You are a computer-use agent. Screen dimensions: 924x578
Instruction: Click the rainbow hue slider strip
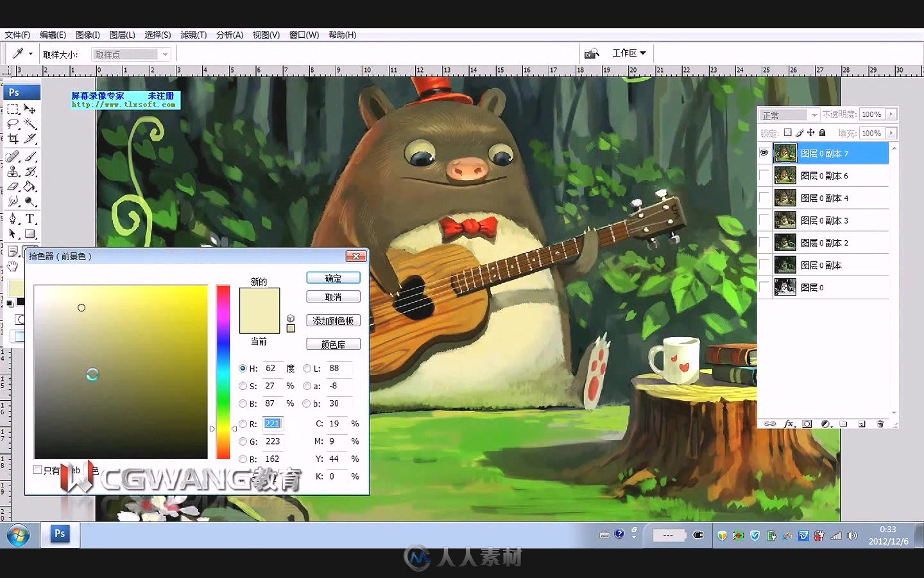[223, 372]
